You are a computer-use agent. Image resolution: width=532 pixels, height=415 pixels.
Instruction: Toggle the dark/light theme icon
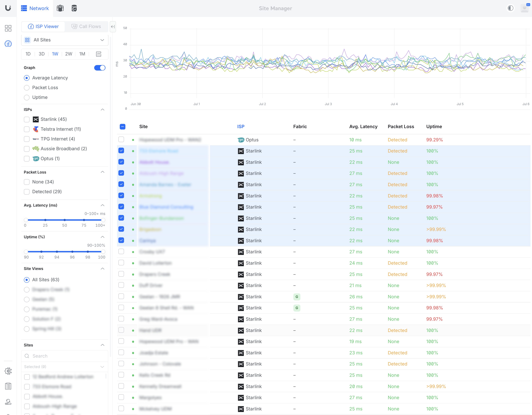(x=510, y=8)
